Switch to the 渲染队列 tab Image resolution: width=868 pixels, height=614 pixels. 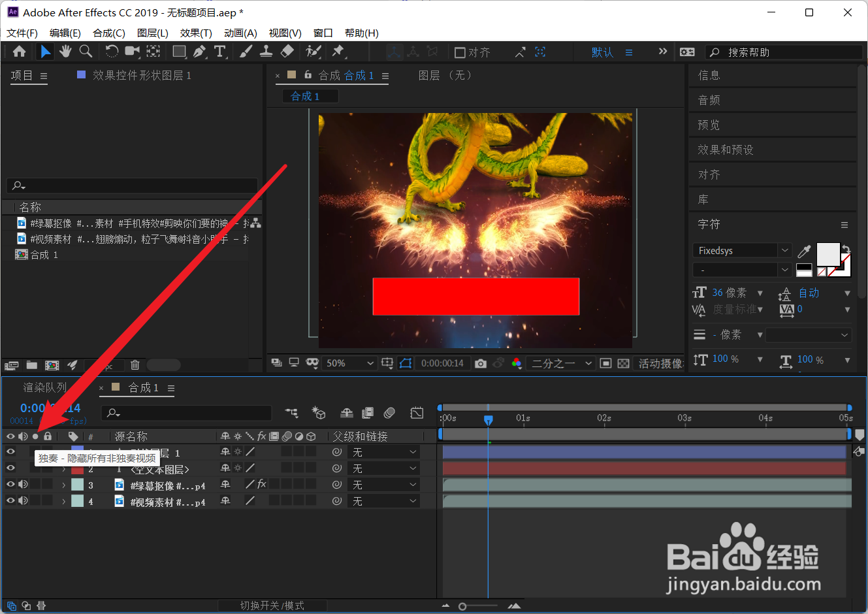click(x=45, y=387)
